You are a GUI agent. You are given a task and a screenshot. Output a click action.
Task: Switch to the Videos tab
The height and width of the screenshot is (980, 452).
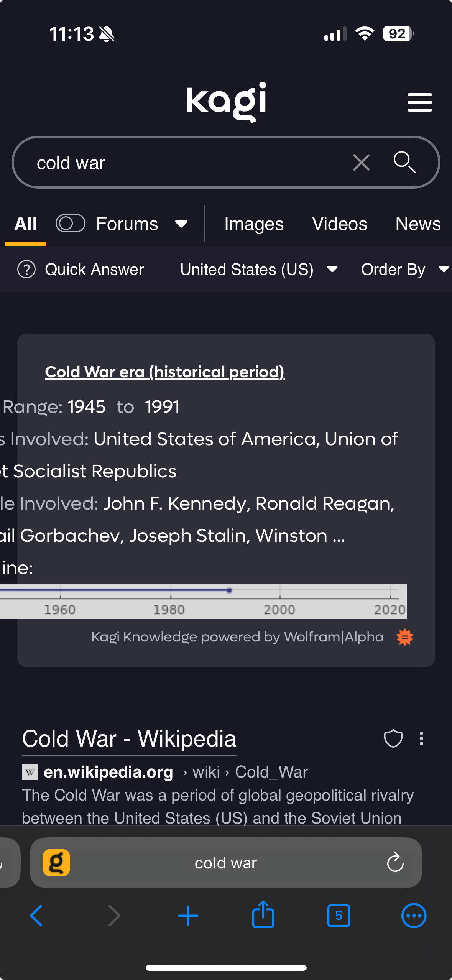tap(339, 224)
